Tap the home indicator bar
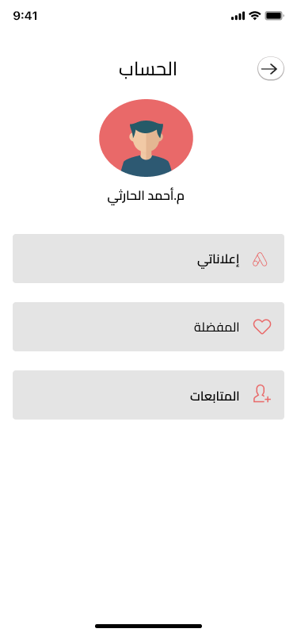The height and width of the screenshot is (644, 297). click(149, 627)
